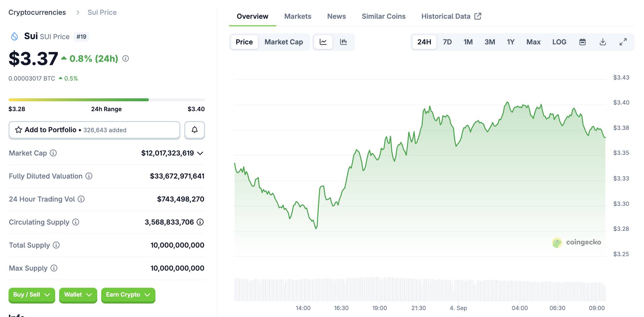Screen dimensions: 644x317
Task: Open Circulating Supply label info icon
Action: [76, 222]
